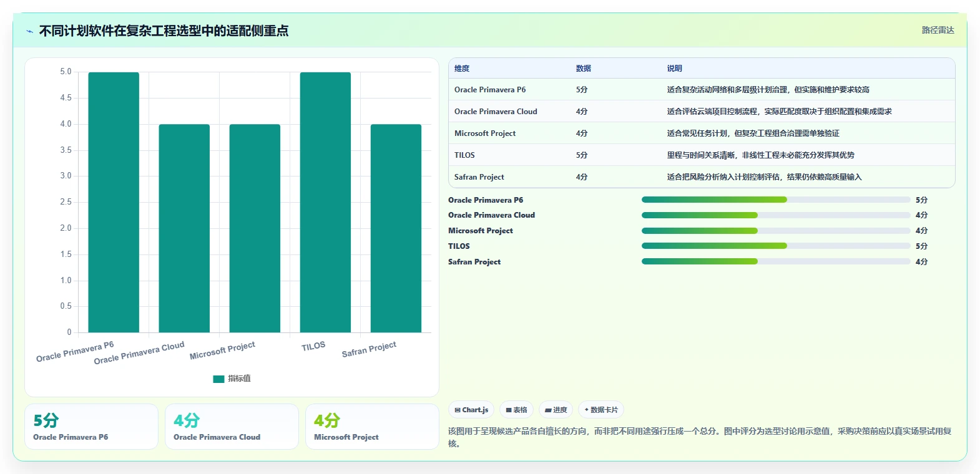Click the bold Microsoft Project progress label
This screenshot has height=474, width=980.
481,231
